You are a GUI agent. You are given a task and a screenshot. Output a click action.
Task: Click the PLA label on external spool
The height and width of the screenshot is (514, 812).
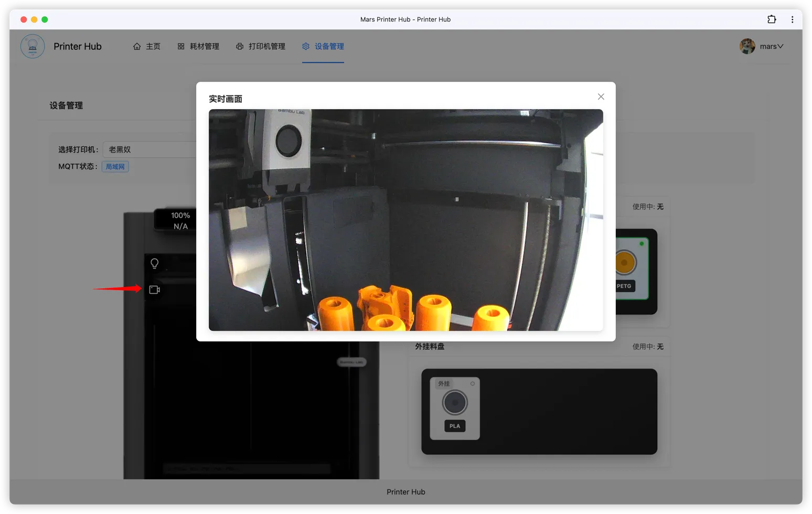pos(455,426)
